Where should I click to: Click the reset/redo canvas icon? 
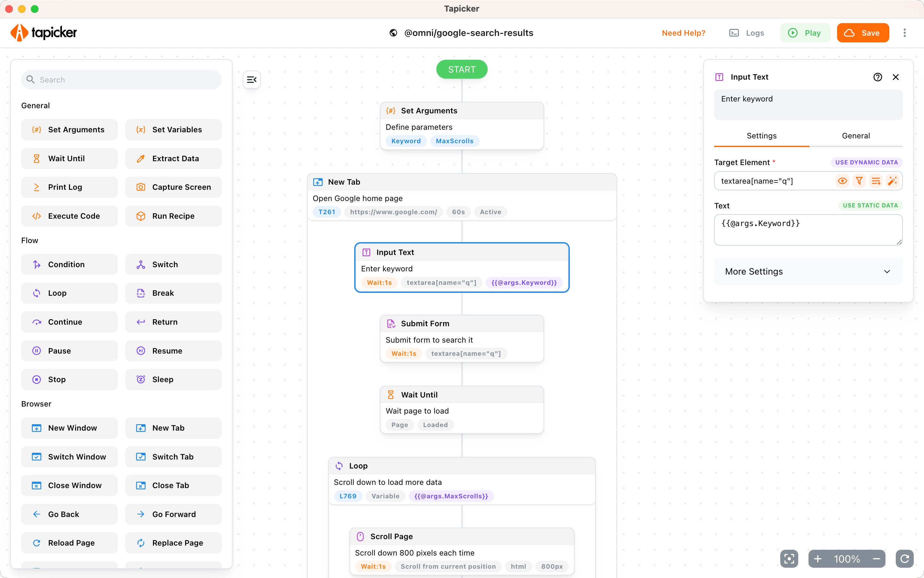pyautogui.click(x=904, y=559)
